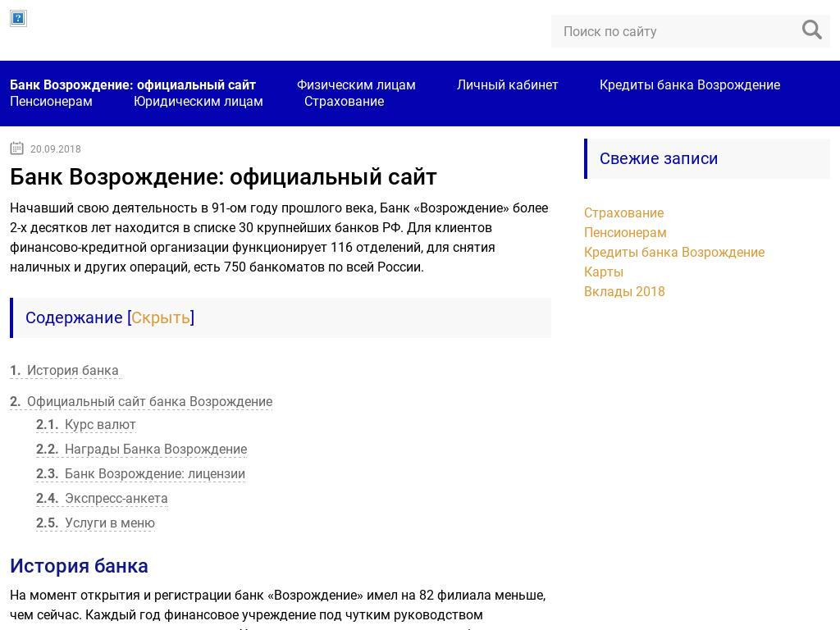Open "Физическим лицам" menu item
This screenshot has height=630, width=840.
pyautogui.click(x=356, y=84)
